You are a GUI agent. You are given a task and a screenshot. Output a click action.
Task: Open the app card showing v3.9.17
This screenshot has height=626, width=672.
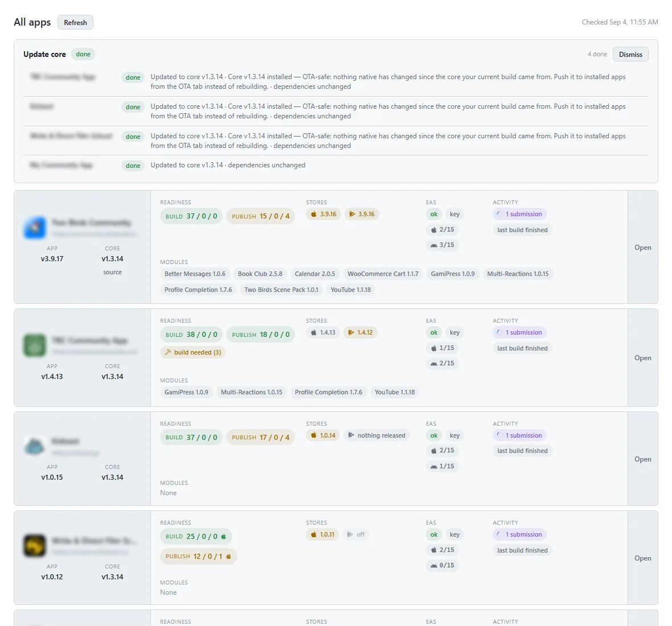(643, 248)
